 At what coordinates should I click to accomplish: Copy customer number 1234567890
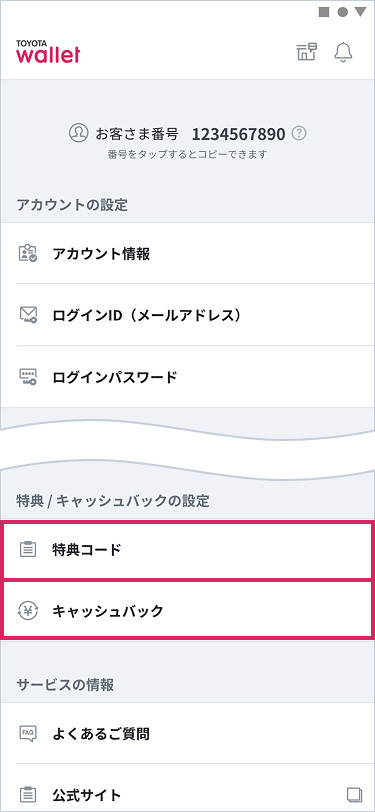(238, 134)
